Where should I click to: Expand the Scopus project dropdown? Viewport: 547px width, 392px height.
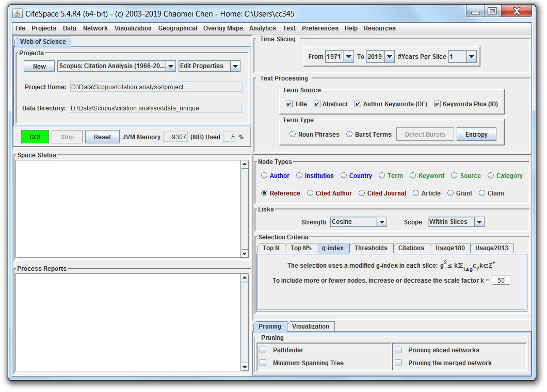tap(171, 66)
